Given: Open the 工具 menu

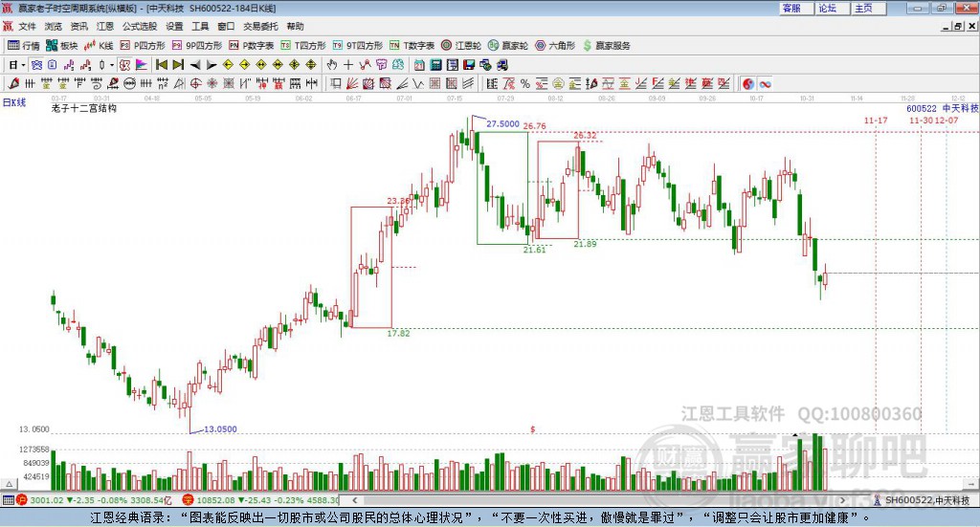Looking at the screenshot, I should [x=200, y=26].
